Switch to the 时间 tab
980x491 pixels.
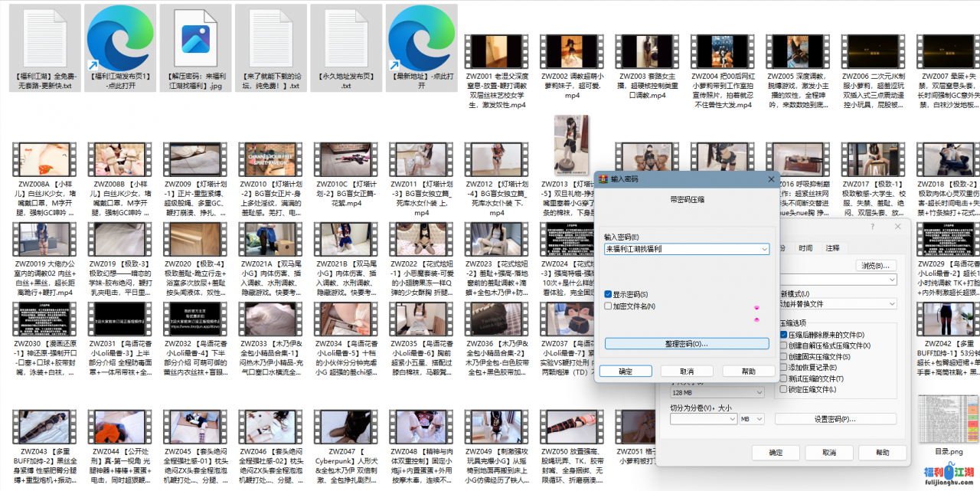[805, 248]
